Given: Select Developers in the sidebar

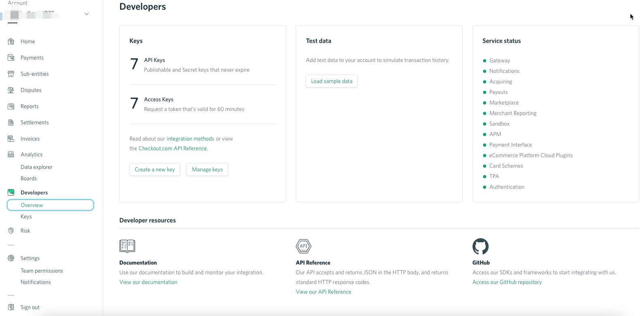Looking at the screenshot, I should click(34, 192).
